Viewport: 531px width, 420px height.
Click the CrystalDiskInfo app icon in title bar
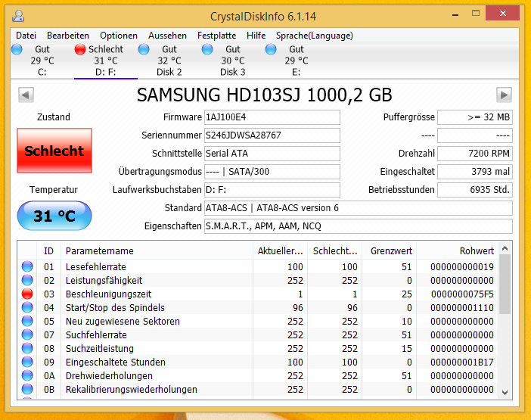click(x=18, y=16)
